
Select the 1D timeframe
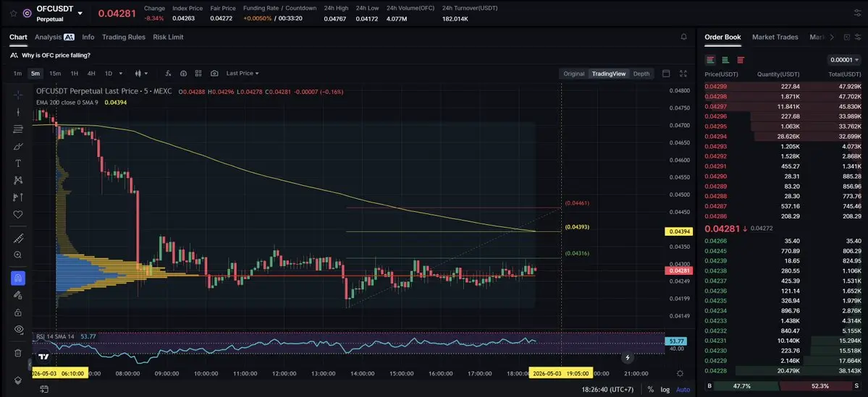pos(109,74)
